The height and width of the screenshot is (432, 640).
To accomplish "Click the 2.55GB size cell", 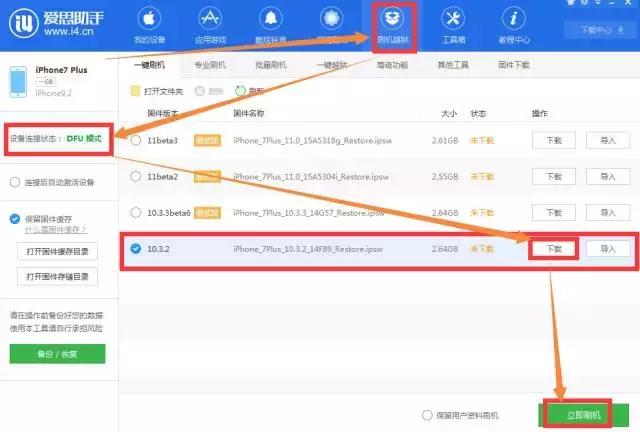I will point(445,176).
